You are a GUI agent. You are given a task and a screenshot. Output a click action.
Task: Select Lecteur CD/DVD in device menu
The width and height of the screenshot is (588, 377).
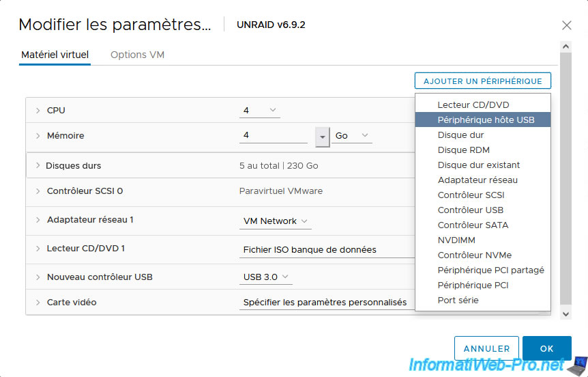473,104
